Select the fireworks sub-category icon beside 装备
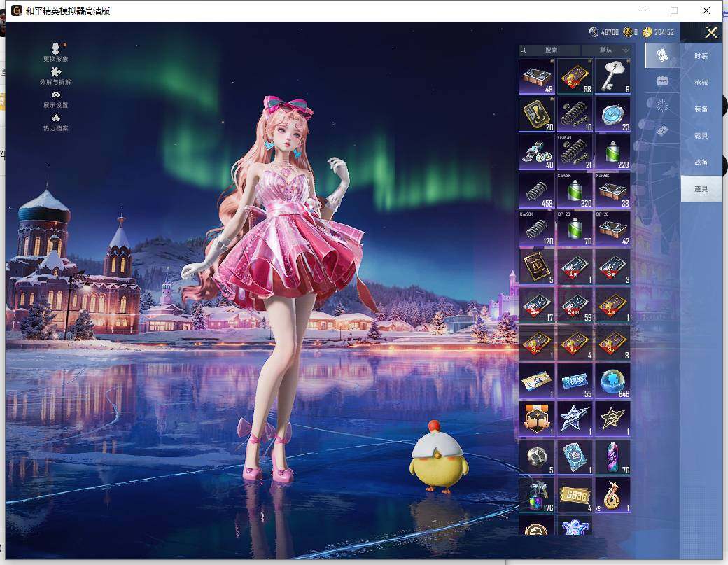 click(662, 106)
